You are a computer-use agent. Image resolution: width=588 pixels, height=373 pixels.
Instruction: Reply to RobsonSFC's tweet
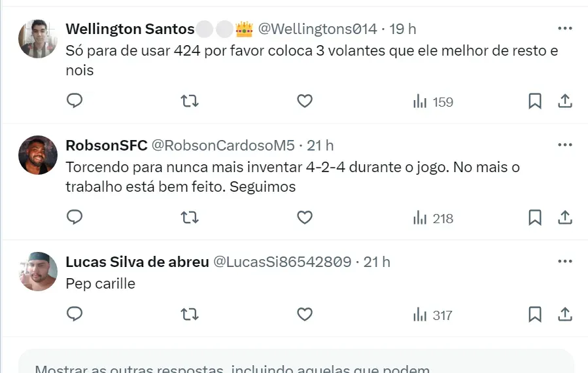(x=75, y=218)
